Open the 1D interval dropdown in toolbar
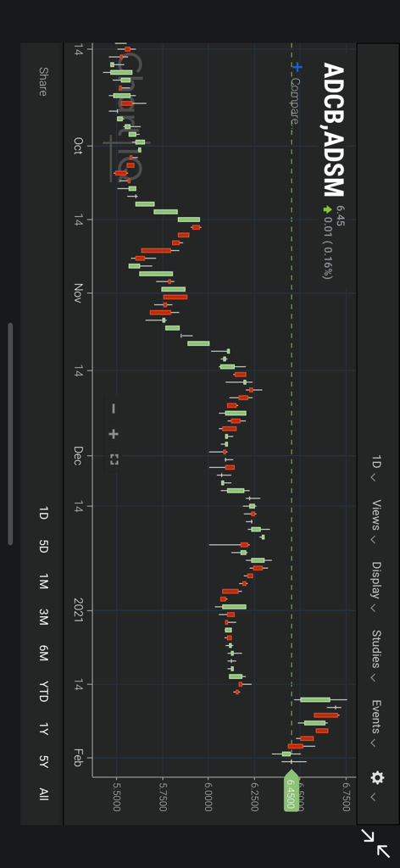Image resolution: width=400 pixels, height=868 pixels. [x=376, y=468]
